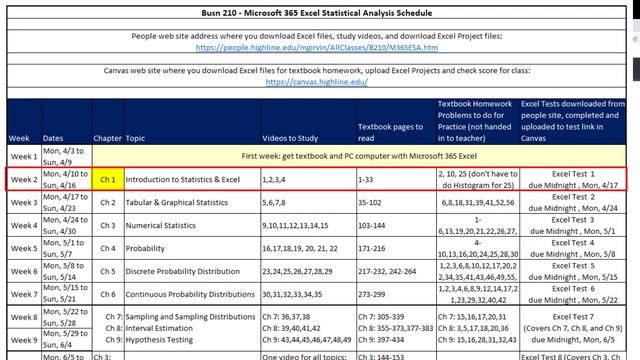Click the 'Week 8' cell

pos(24,317)
